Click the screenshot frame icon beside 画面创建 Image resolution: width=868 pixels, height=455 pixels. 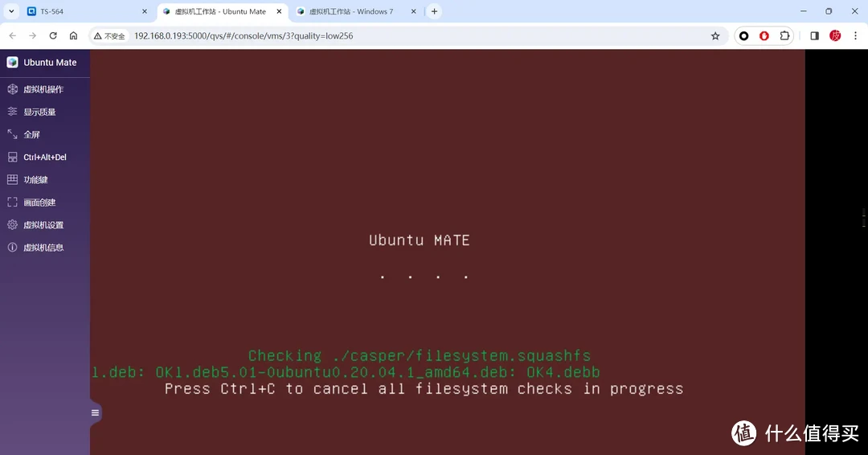tap(12, 203)
